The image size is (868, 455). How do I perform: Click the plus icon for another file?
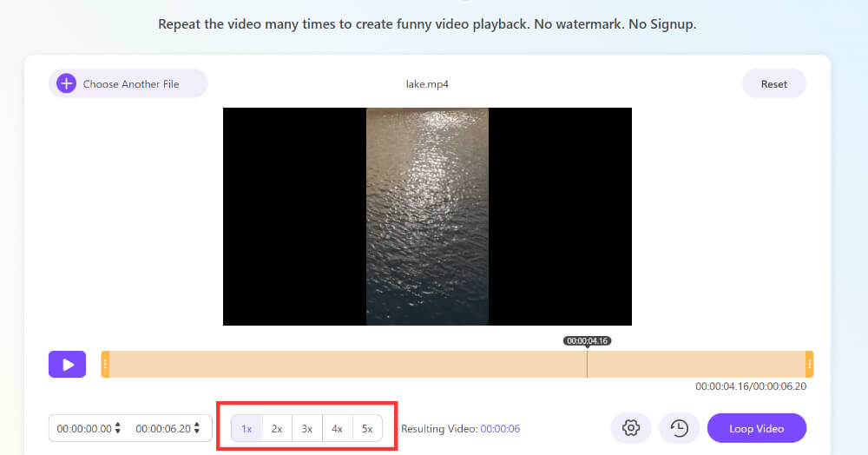66,84
